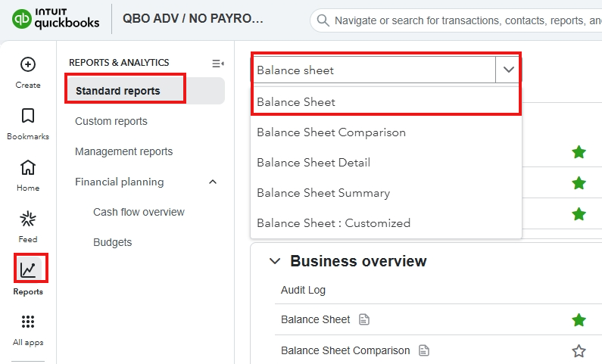Screen dimensions: 602x364
Task: Open the All apps grid icon
Action: pos(28,322)
